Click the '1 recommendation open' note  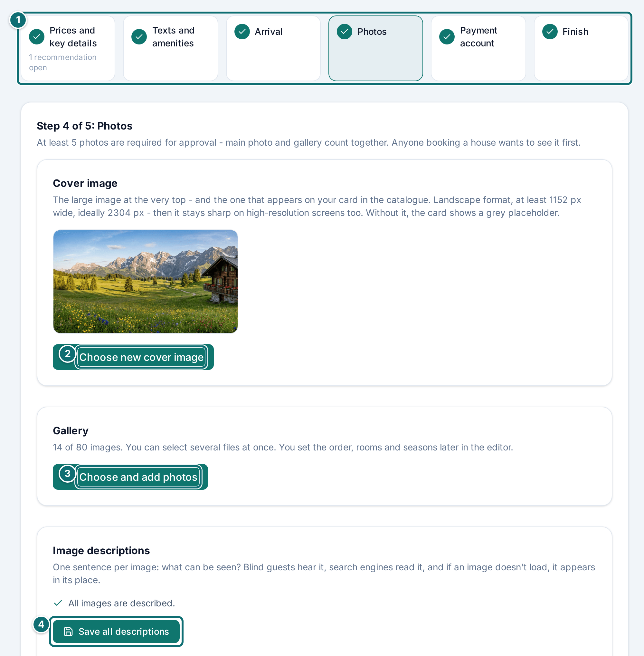[62, 63]
